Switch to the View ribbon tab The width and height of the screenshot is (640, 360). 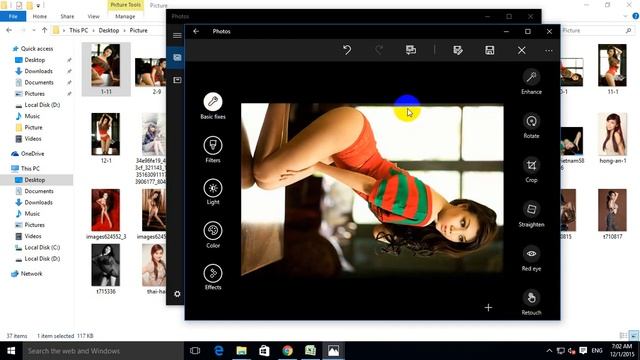pyautogui.click(x=93, y=16)
